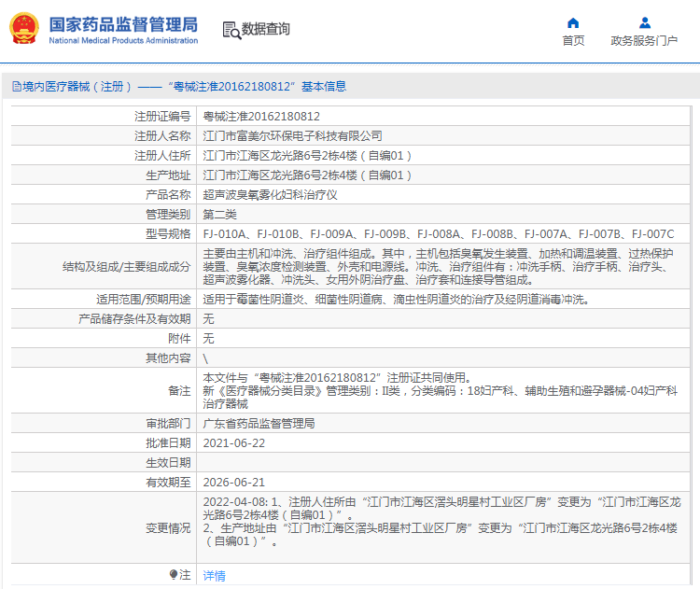Click approval department 广东省药品监督管理局

coord(259,424)
